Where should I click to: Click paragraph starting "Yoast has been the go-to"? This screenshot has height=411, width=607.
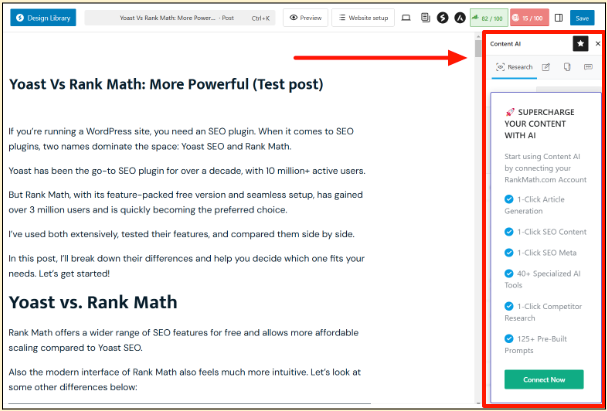click(x=187, y=171)
